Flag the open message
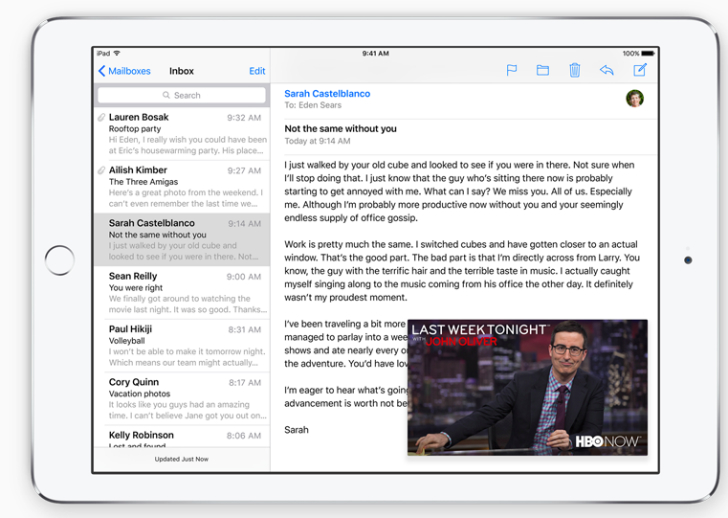Screen dimensions: 728x518 [x=512, y=70]
